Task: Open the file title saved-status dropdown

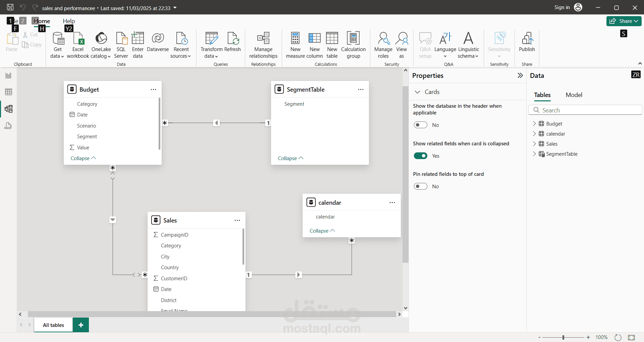Action: [175, 8]
